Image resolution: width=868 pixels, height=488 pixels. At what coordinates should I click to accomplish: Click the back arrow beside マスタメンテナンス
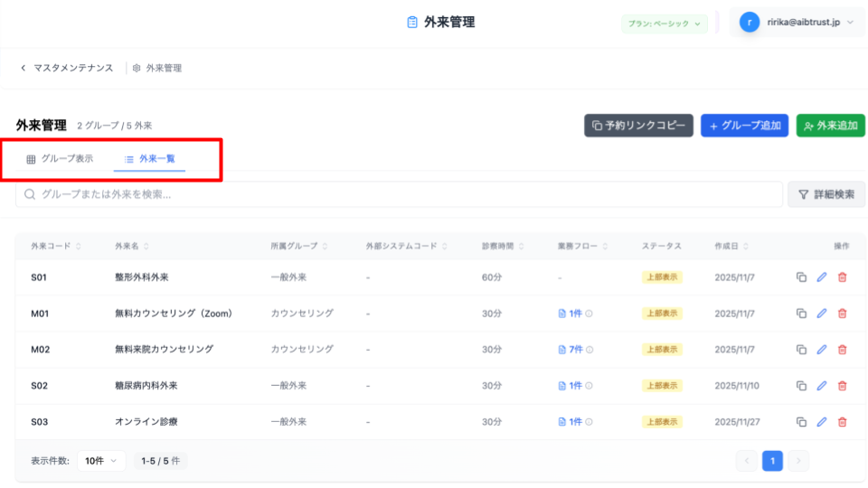[x=23, y=68]
